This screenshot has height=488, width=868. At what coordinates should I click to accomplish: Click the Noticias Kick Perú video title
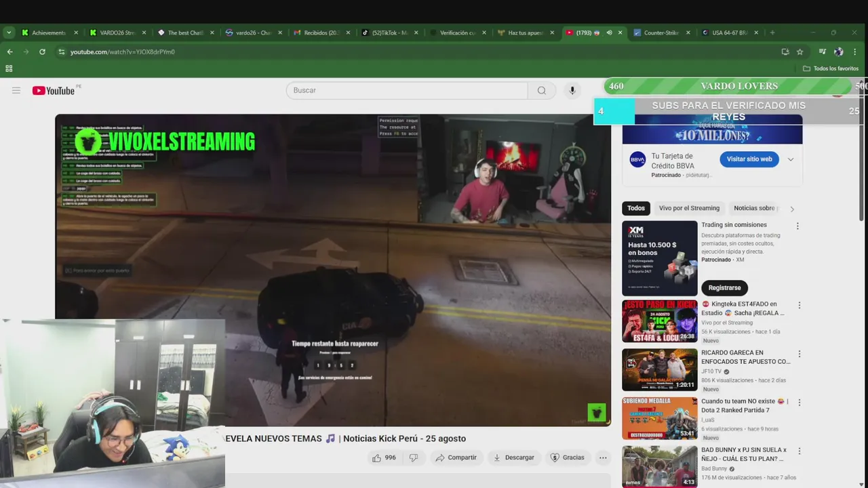(345, 439)
